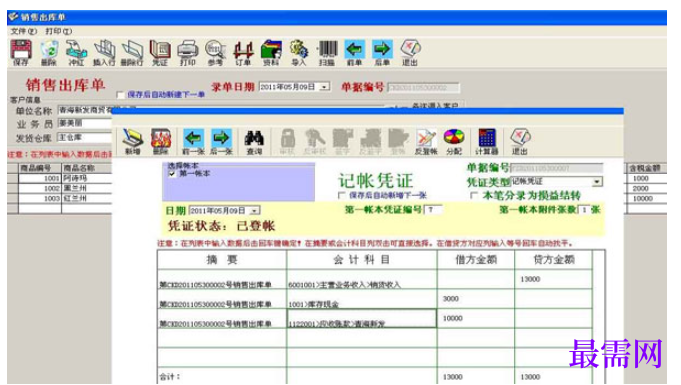
Task: Open the 凭证类型 type dropdown
Action: pyautogui.click(x=598, y=181)
